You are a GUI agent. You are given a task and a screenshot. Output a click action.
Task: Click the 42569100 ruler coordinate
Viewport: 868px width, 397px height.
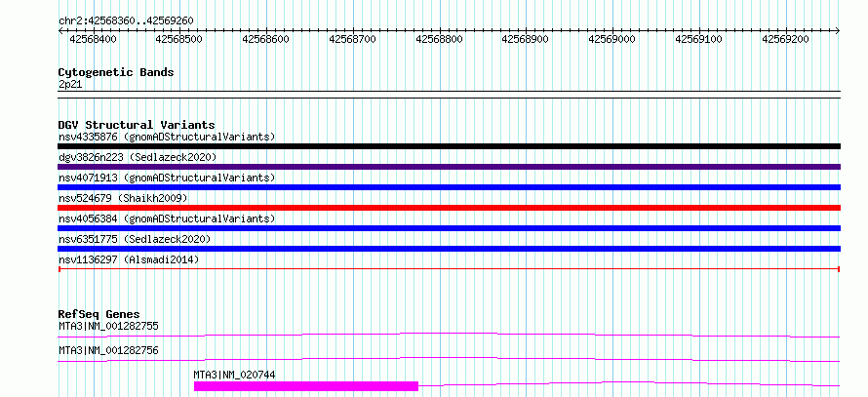(x=699, y=39)
